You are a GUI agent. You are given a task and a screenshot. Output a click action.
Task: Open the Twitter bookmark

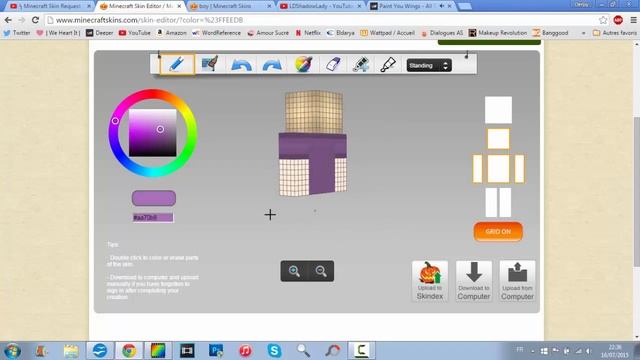(17, 33)
